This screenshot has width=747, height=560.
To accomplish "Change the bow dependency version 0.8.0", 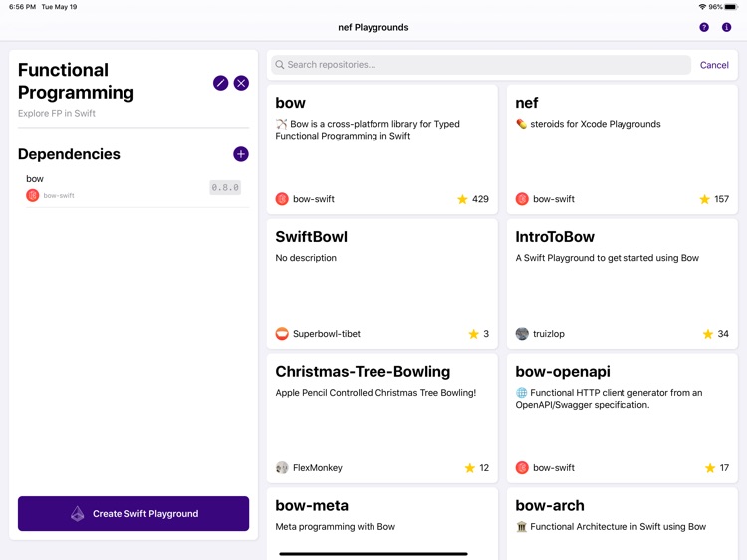I will [x=225, y=187].
